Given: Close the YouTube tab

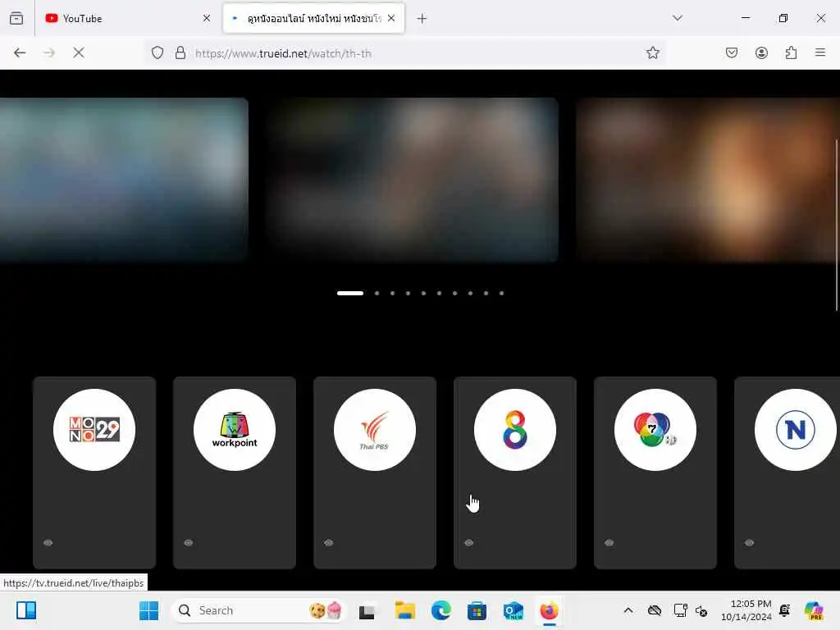Looking at the screenshot, I should (207, 18).
